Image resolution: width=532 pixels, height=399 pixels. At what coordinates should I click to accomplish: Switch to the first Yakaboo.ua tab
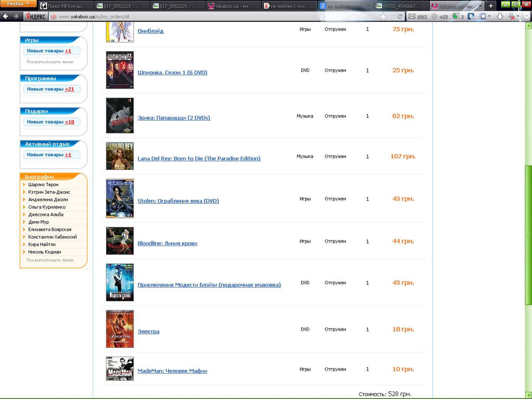point(233,6)
